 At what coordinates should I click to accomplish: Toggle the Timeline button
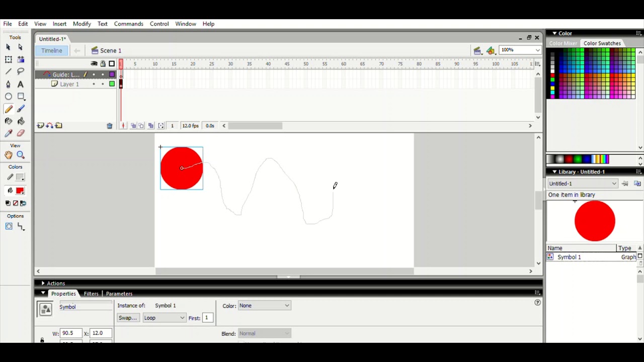coord(52,50)
